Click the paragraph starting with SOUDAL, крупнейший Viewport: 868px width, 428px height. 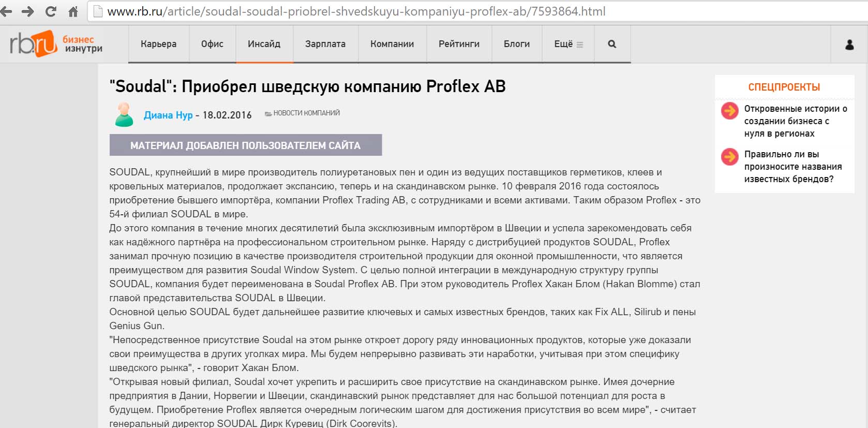click(x=405, y=193)
